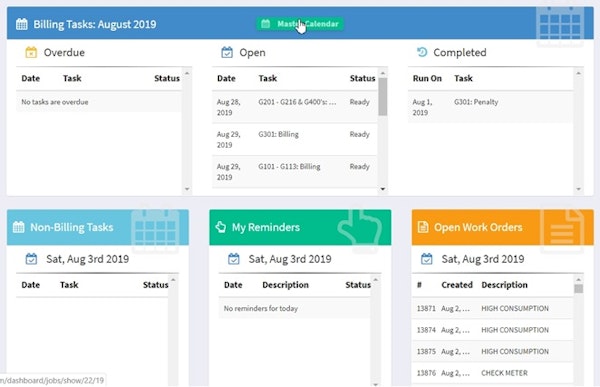Click up arrow of Completed list scrollbar
Image resolution: width=600 pixels, height=387 pixels.
(579, 73)
